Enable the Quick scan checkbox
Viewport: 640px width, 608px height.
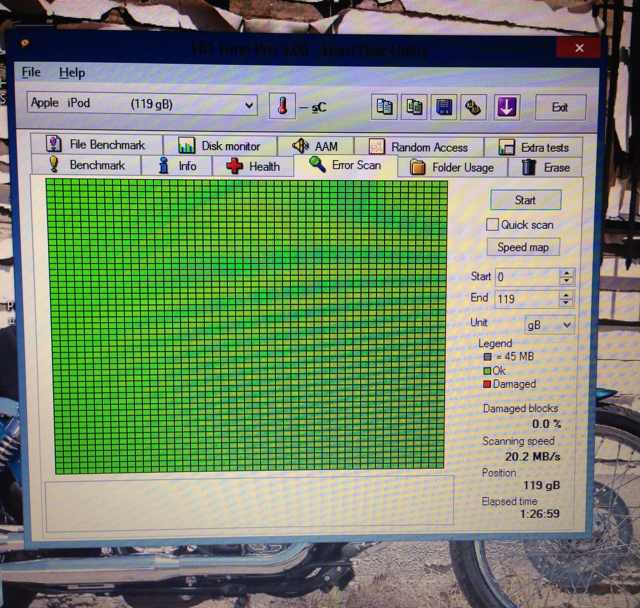click(x=493, y=225)
